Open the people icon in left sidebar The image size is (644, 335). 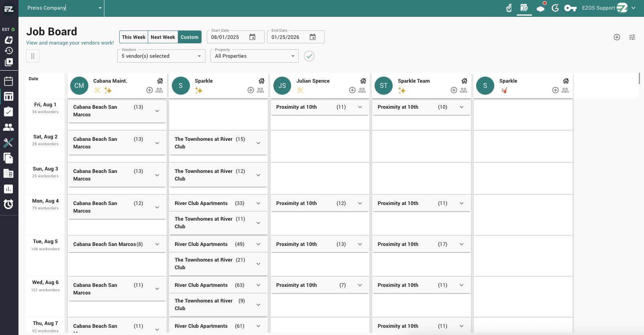coord(8,127)
